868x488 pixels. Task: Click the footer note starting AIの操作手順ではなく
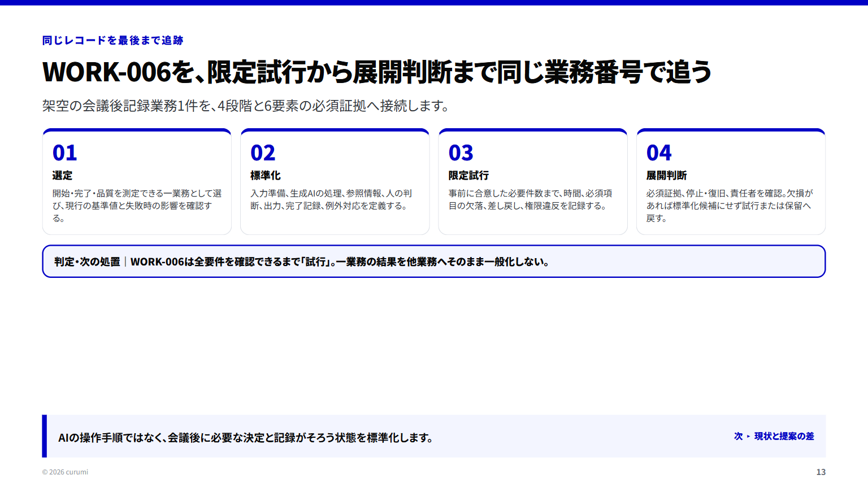pyautogui.click(x=246, y=438)
